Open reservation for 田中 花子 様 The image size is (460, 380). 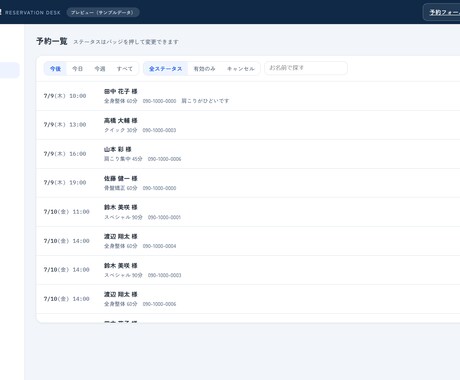tap(120, 91)
